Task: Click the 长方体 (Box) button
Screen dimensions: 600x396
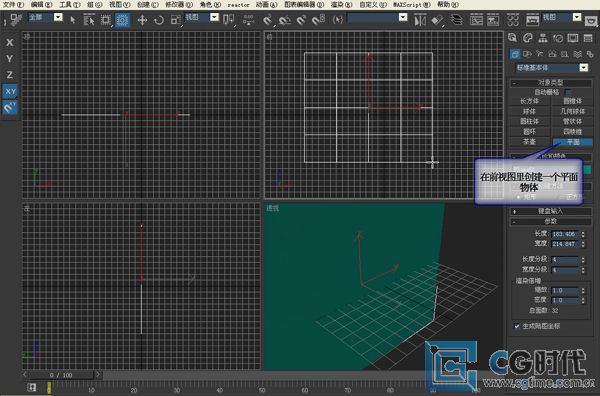Action: click(530, 101)
